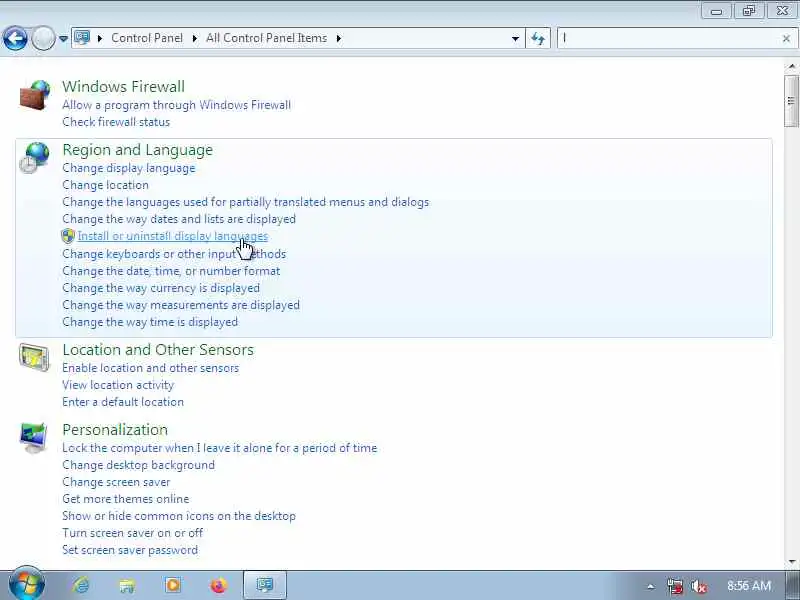Launch Firefox from the taskbar

219,585
